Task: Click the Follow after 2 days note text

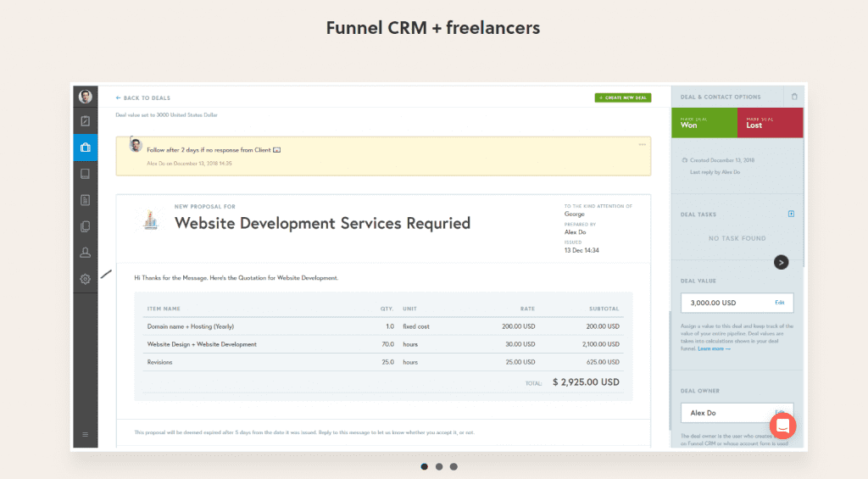Action: (209, 150)
